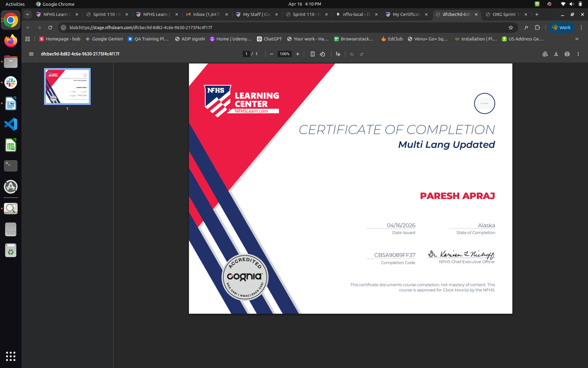This screenshot has width=588, height=368.
Task: Open the Activities overview
Action: pyautogui.click(x=15, y=4)
